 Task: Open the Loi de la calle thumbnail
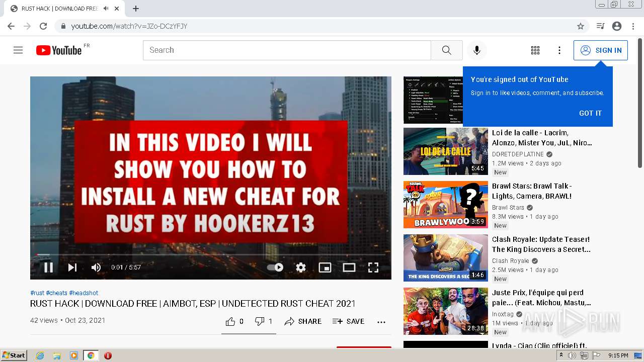[446, 151]
